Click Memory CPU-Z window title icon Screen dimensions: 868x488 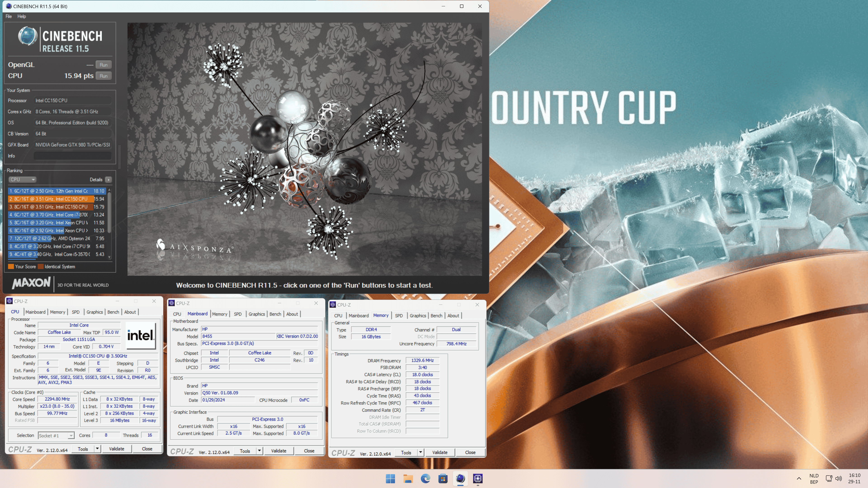[x=333, y=305]
